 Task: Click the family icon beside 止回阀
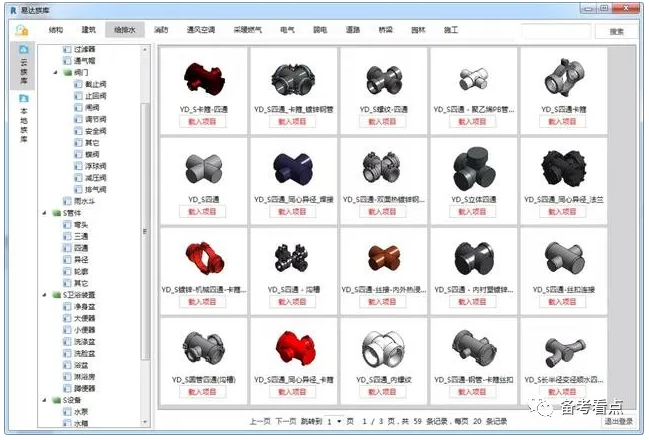tap(78, 96)
